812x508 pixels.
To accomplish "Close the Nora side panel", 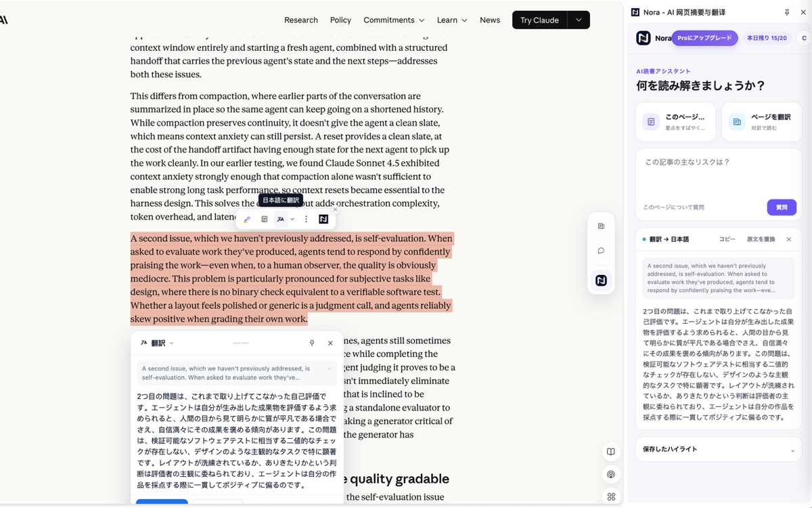I will point(803,12).
